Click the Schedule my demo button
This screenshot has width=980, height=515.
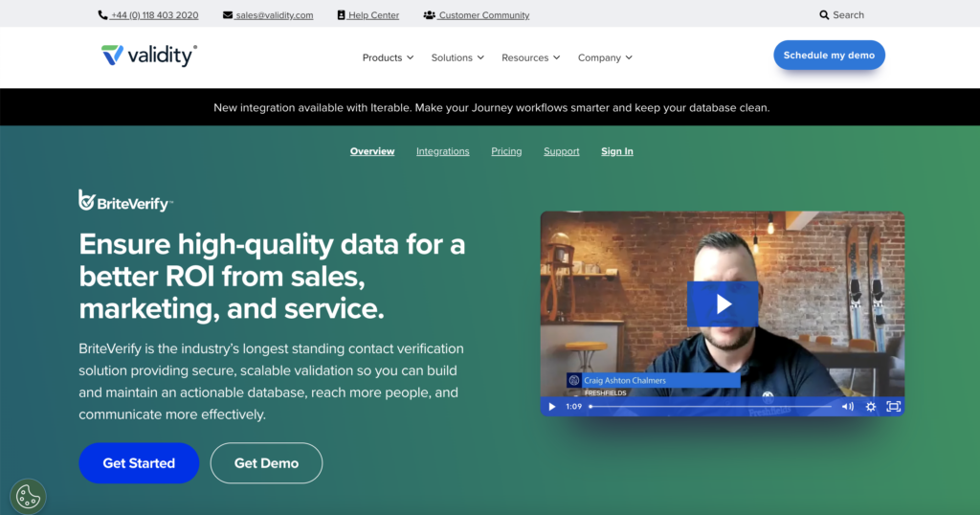(829, 55)
